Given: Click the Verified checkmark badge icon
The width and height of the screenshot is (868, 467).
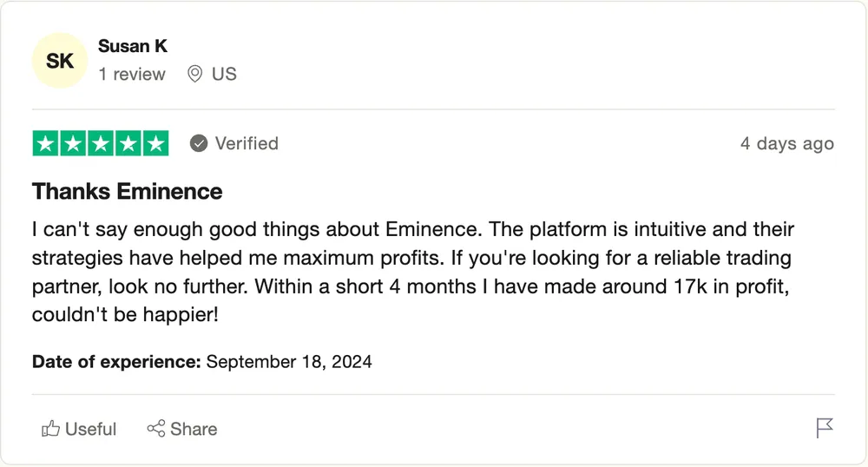Looking at the screenshot, I should (x=199, y=143).
